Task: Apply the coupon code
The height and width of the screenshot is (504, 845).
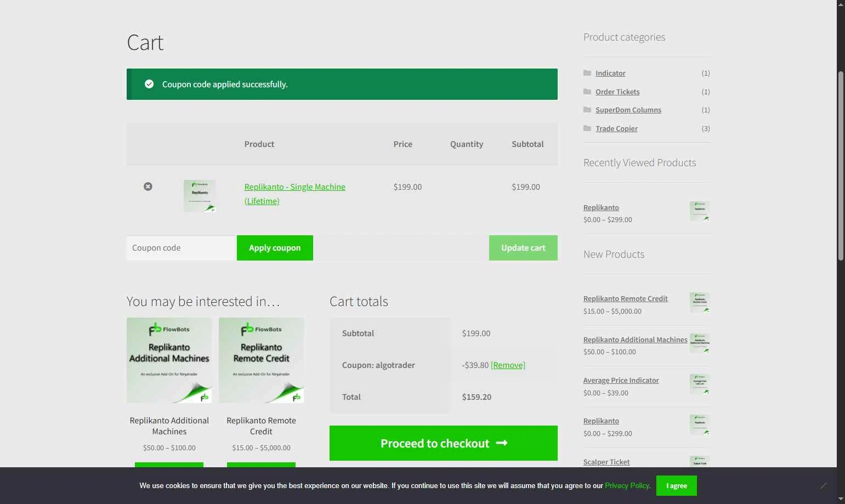Action: coord(275,248)
